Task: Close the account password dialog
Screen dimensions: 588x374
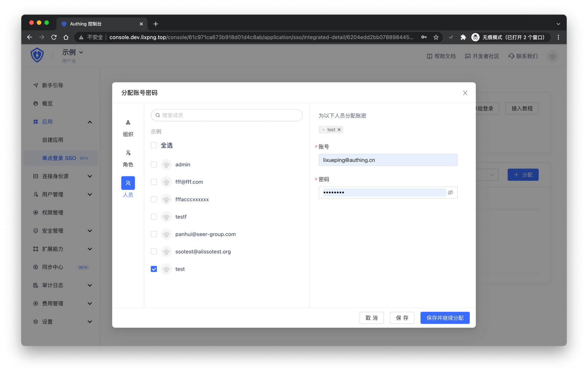Action: [x=465, y=93]
